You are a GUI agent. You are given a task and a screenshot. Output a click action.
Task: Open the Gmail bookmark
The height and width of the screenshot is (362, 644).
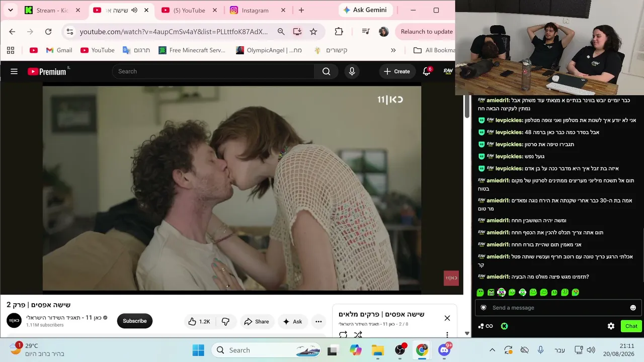(59, 50)
